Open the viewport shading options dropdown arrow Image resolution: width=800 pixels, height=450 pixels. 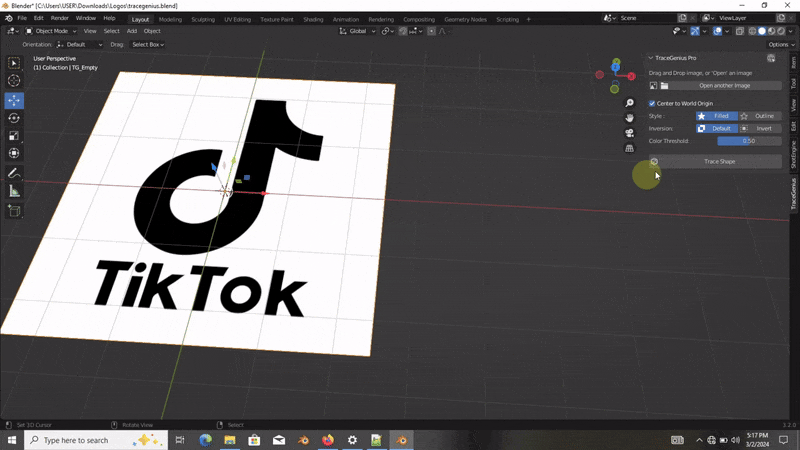coord(790,31)
